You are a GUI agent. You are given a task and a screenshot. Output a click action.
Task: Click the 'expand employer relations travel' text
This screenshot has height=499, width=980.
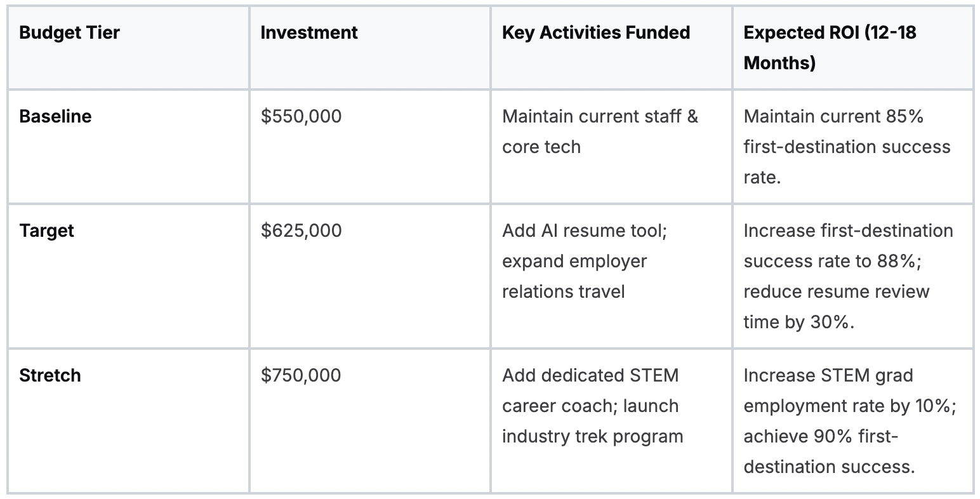574,276
